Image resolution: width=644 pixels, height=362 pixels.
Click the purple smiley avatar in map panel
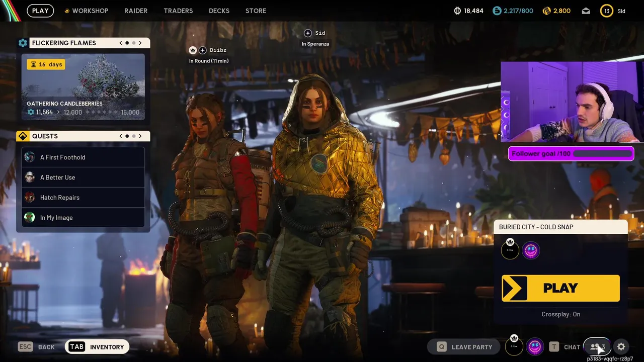531,250
